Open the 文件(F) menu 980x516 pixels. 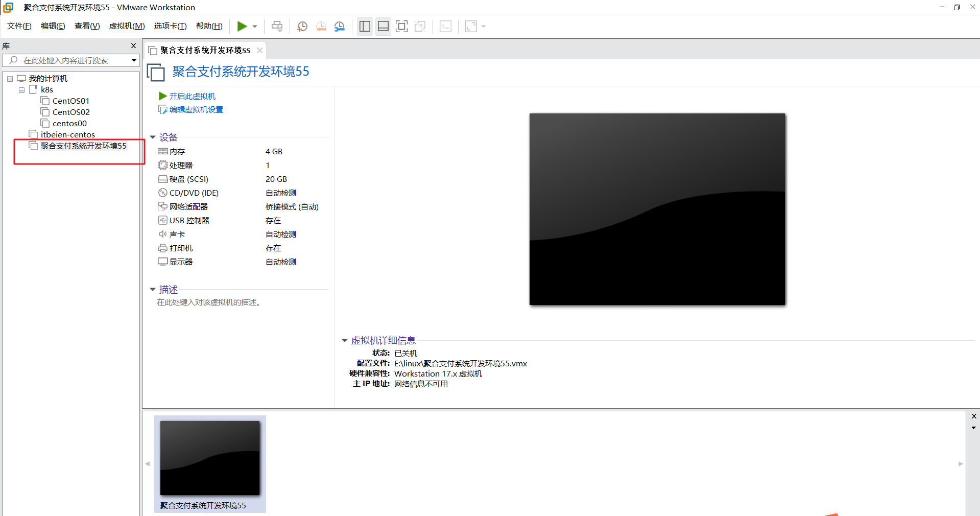pos(19,26)
